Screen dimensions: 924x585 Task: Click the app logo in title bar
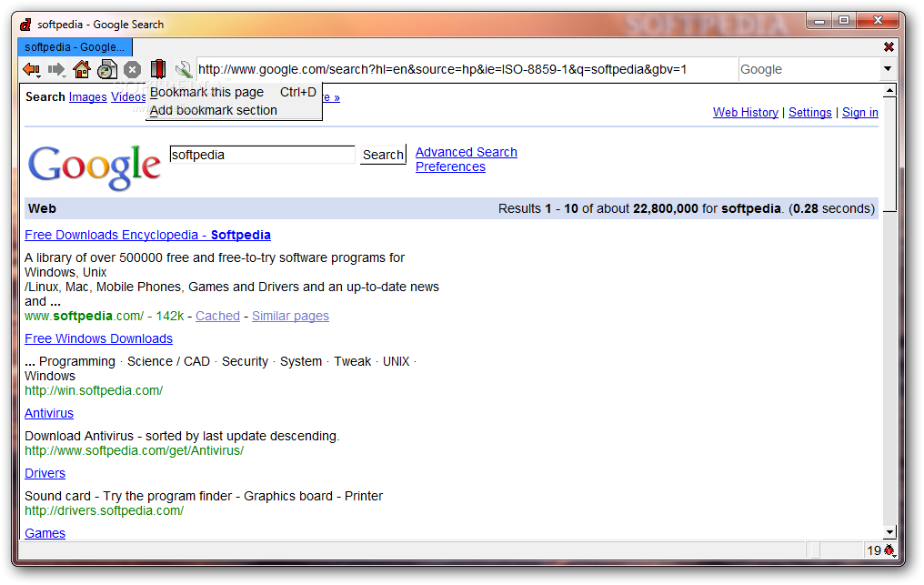coord(25,25)
